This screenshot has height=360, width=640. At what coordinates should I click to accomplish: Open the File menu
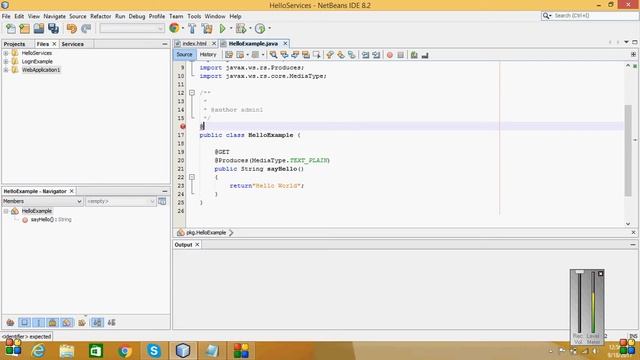point(6,16)
